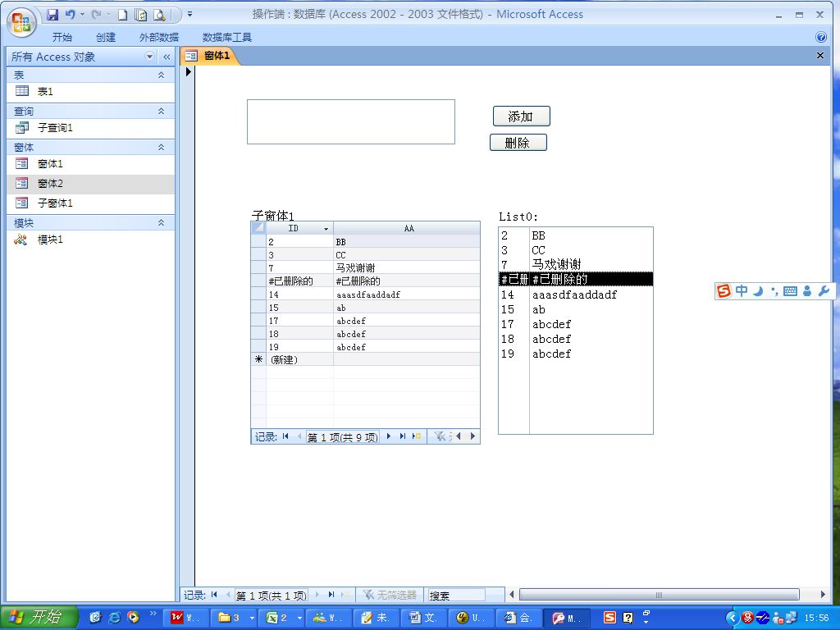Viewport: 840px width, 630px height.
Task: Show hidden system tray icons arrow
Action: point(732,619)
